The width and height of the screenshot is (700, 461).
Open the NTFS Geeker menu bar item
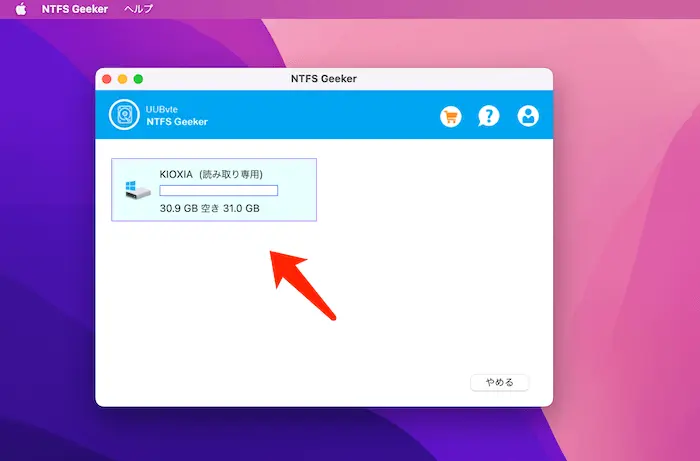75,9
